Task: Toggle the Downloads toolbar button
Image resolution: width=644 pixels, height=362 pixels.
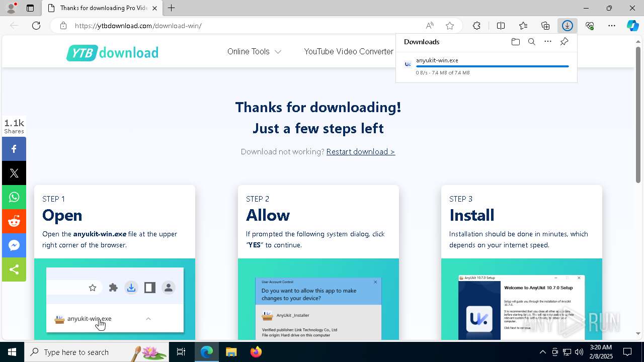Action: [568, 26]
